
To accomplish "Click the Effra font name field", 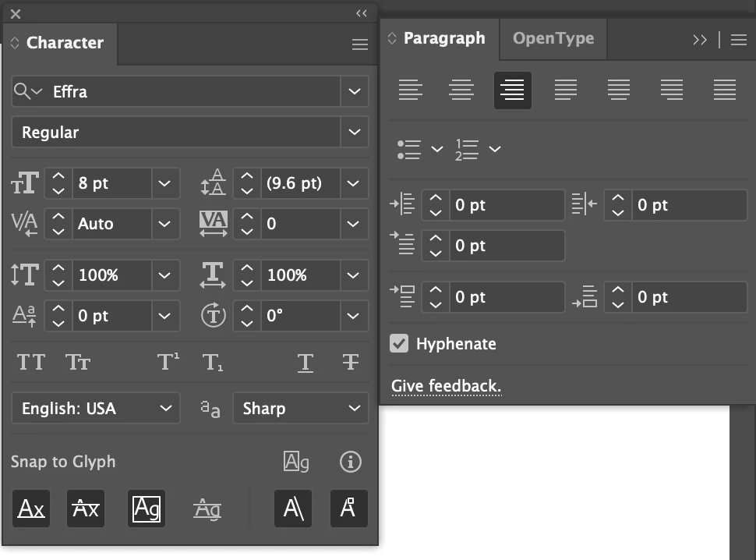I will tap(196, 91).
